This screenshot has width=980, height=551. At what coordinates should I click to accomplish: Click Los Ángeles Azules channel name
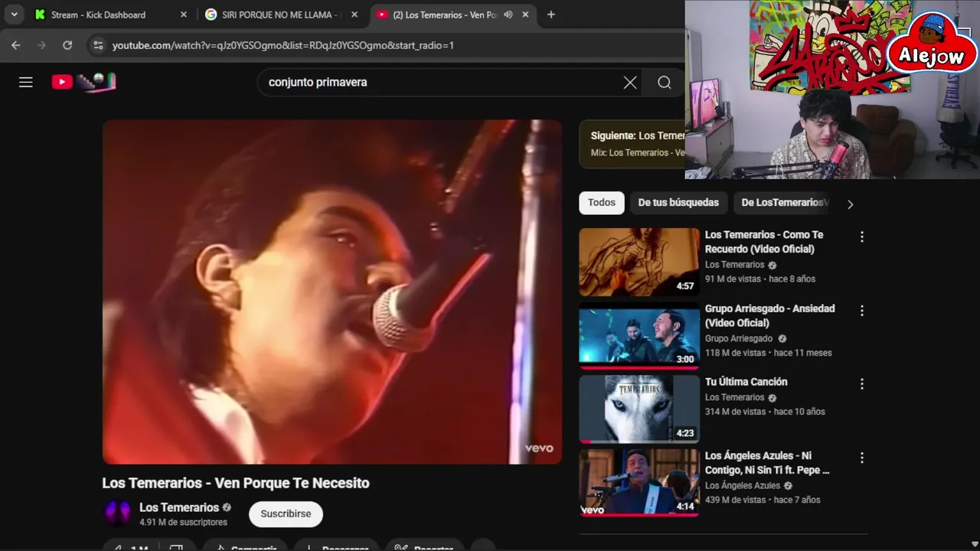(743, 485)
